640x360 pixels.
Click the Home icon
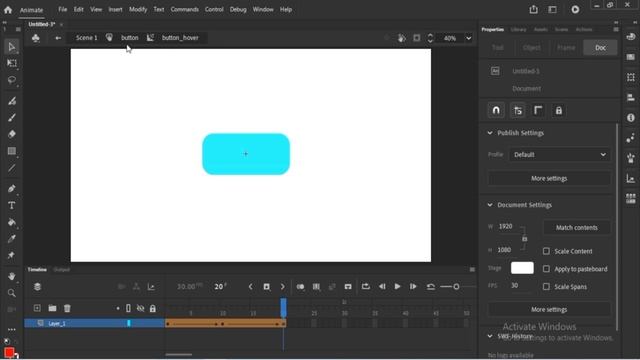tap(8, 9)
